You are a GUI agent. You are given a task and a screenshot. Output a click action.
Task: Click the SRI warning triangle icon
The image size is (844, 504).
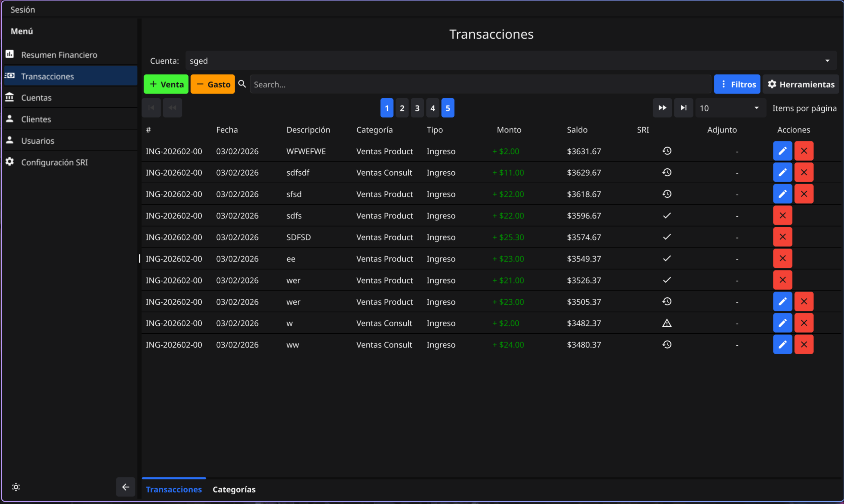coord(667,323)
